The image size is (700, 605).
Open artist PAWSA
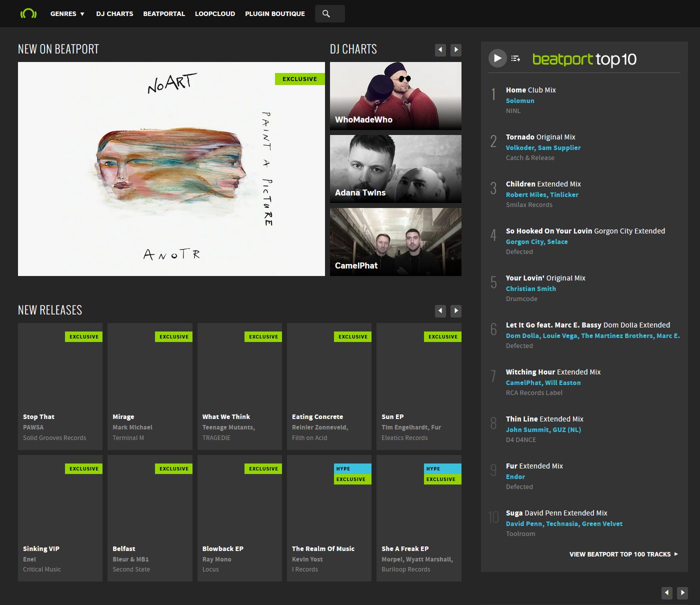click(33, 427)
